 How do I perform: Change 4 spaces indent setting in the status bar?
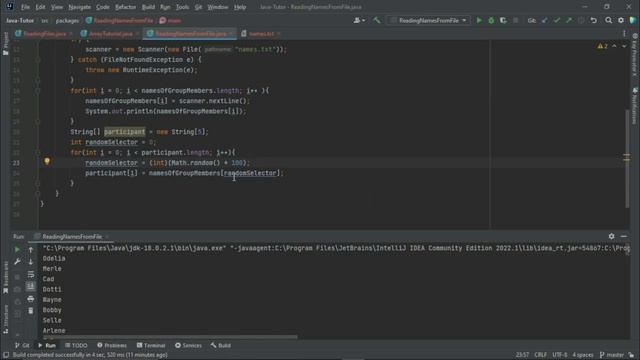[583, 355]
